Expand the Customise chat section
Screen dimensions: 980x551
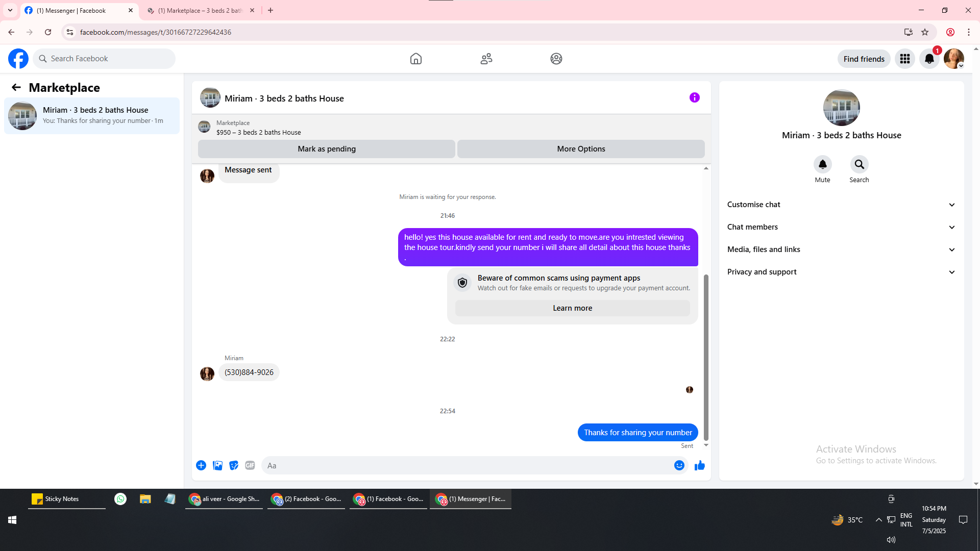coord(841,205)
